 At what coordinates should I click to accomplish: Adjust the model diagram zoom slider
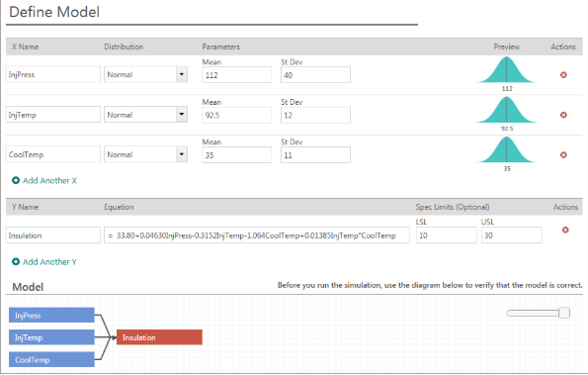click(564, 313)
